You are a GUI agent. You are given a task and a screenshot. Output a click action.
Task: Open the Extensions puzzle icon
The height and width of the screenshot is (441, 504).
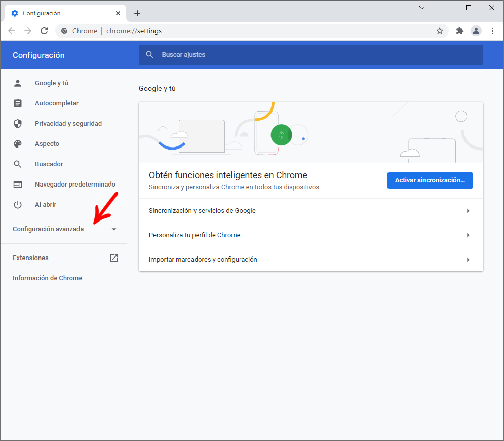point(459,31)
